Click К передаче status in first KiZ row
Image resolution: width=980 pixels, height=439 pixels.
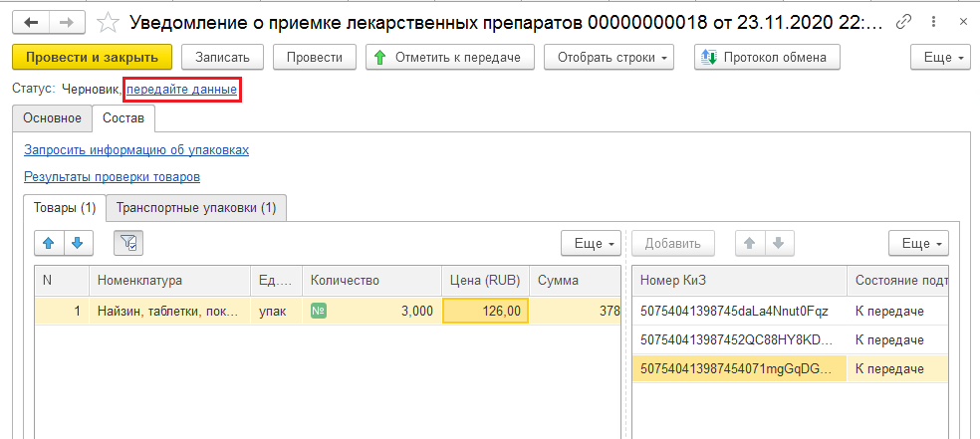898,311
